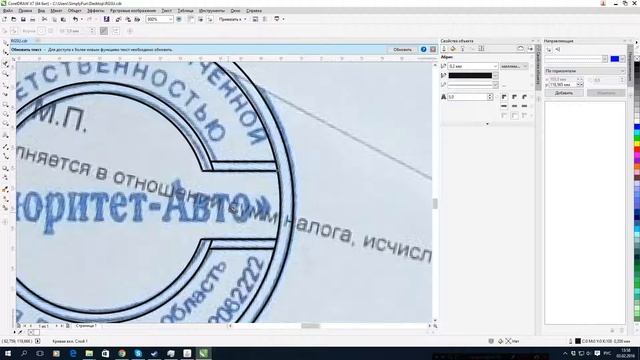Open the Outline tab in Object Properties
Image resolution: width=640 pixels, height=360 pixels.
point(444,49)
